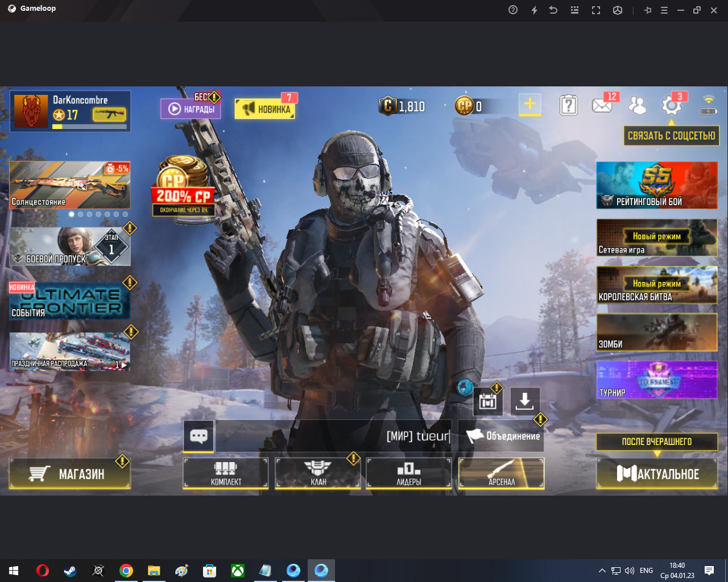Select the first banner carousel dot

click(71, 214)
